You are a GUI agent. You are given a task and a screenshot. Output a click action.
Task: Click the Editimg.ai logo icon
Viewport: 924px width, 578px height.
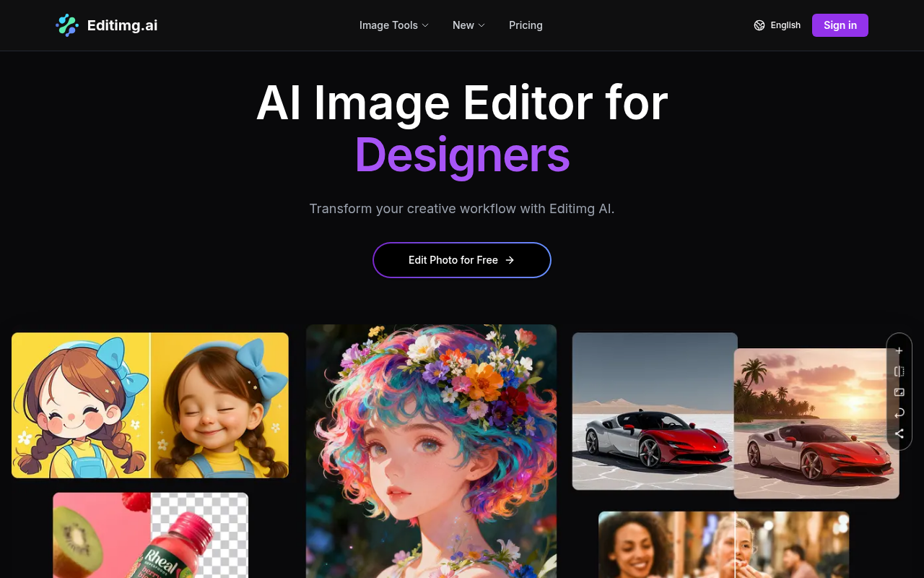click(x=67, y=25)
